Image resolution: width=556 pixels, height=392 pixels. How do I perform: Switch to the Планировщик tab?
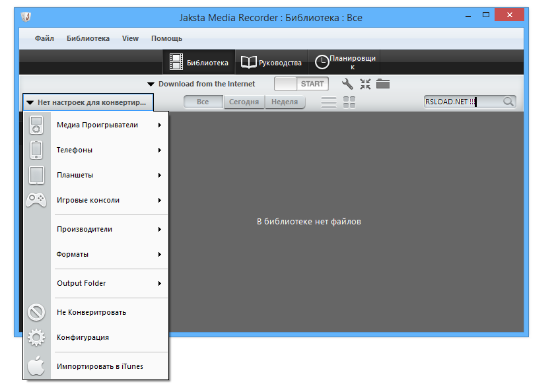click(x=345, y=63)
